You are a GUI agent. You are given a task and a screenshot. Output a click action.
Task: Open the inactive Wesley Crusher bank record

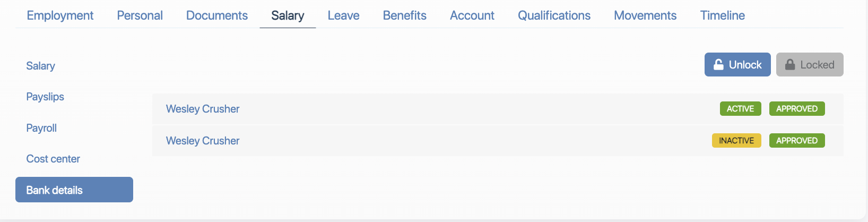203,141
